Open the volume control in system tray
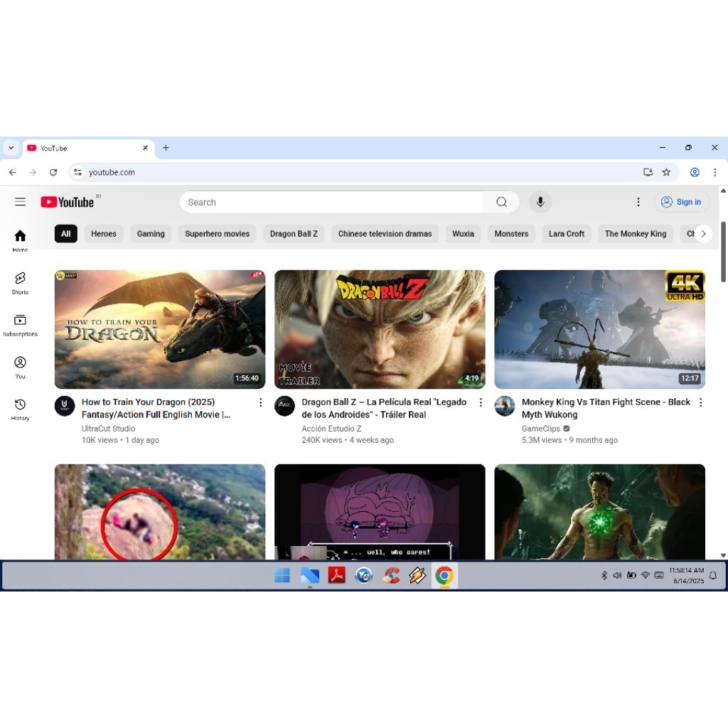 pos(617,575)
